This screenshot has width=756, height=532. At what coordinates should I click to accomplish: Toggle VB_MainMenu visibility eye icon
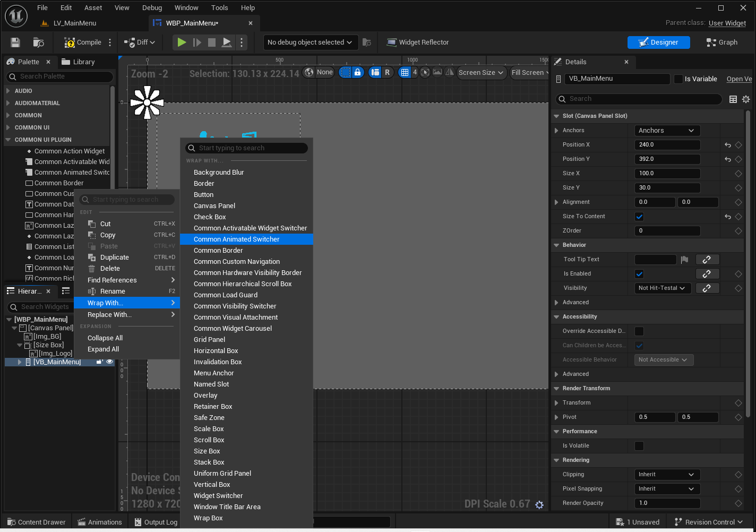tap(109, 362)
